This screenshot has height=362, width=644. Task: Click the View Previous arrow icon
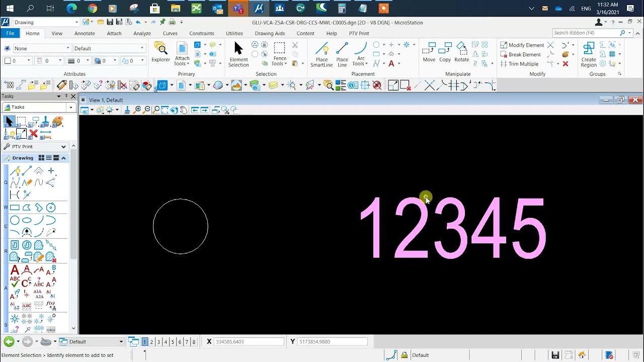click(195, 110)
